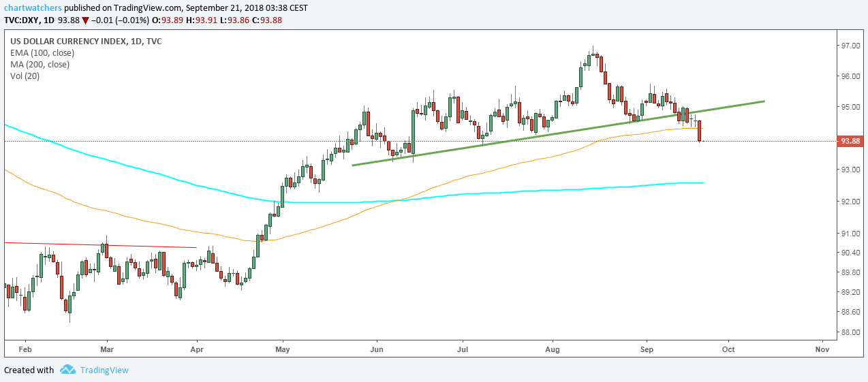
Task: Select the MA (200, close) indicator label
Action: (x=40, y=64)
